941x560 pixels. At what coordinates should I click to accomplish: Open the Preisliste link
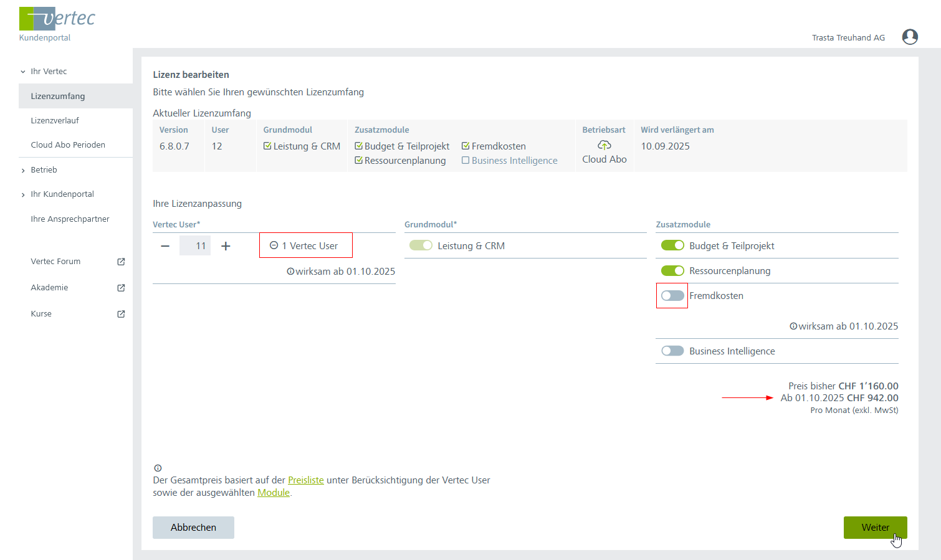point(306,480)
